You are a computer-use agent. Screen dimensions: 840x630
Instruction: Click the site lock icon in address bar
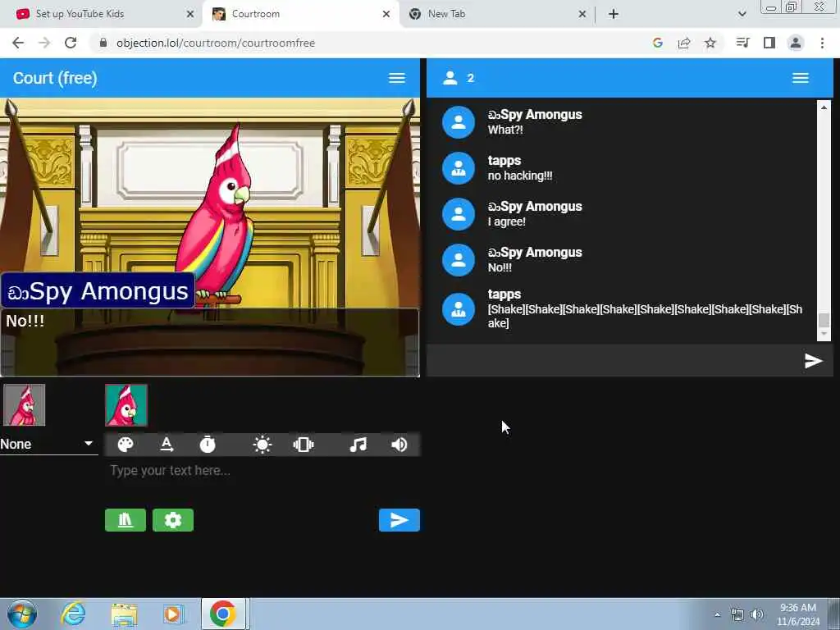103,43
